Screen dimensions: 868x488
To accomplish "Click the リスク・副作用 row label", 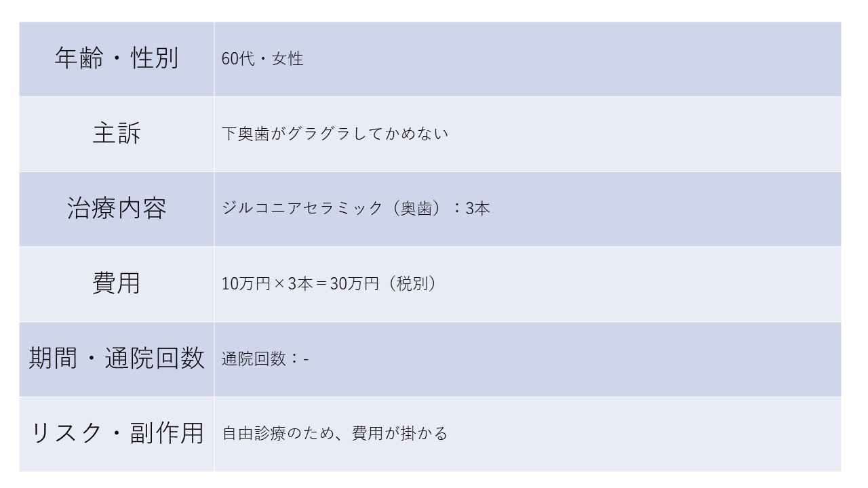I will click(116, 432).
